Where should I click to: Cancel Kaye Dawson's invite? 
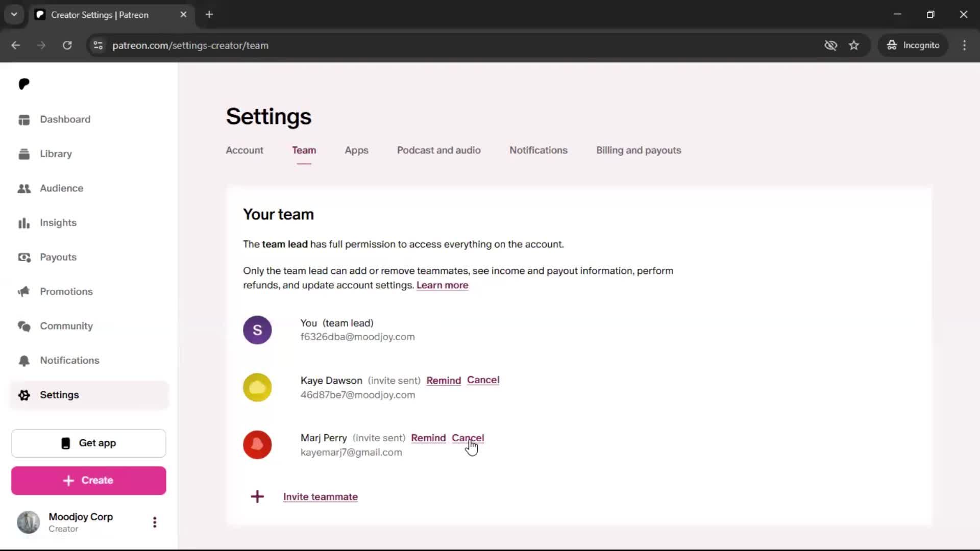tap(483, 380)
